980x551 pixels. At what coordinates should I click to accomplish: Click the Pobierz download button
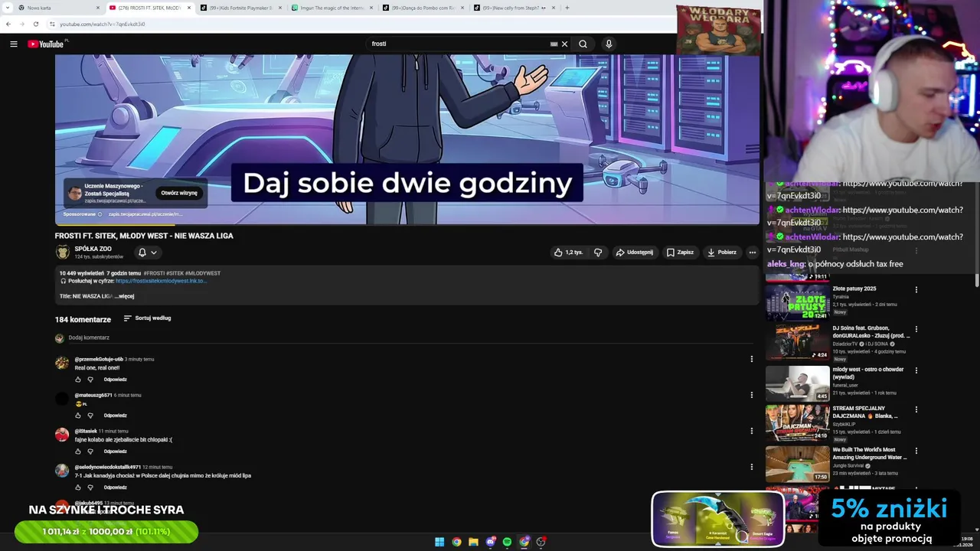point(722,252)
